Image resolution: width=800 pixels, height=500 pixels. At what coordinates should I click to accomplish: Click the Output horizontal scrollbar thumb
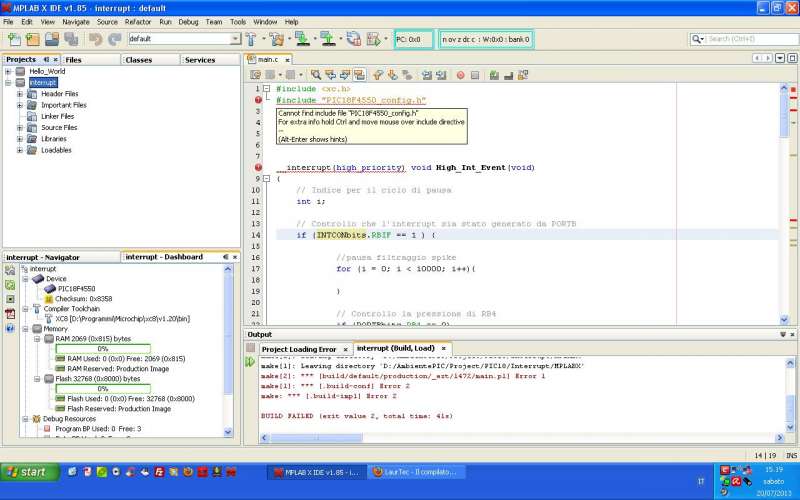(x=316, y=438)
